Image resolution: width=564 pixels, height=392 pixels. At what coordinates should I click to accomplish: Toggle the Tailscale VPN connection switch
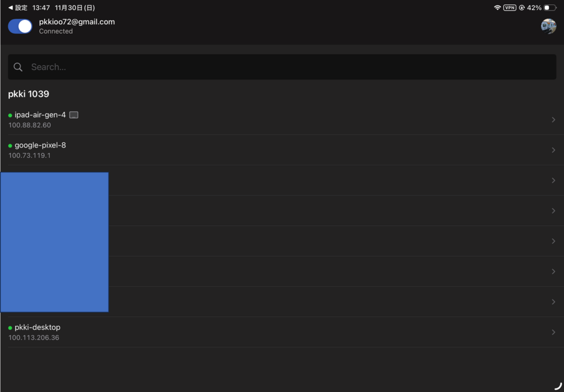(x=20, y=26)
